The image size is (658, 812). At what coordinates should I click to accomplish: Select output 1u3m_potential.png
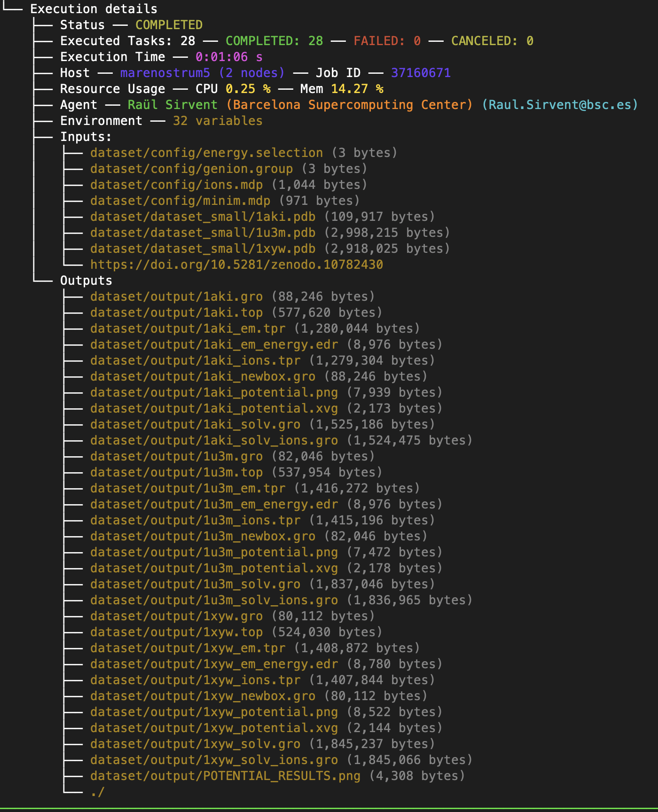[214, 552]
